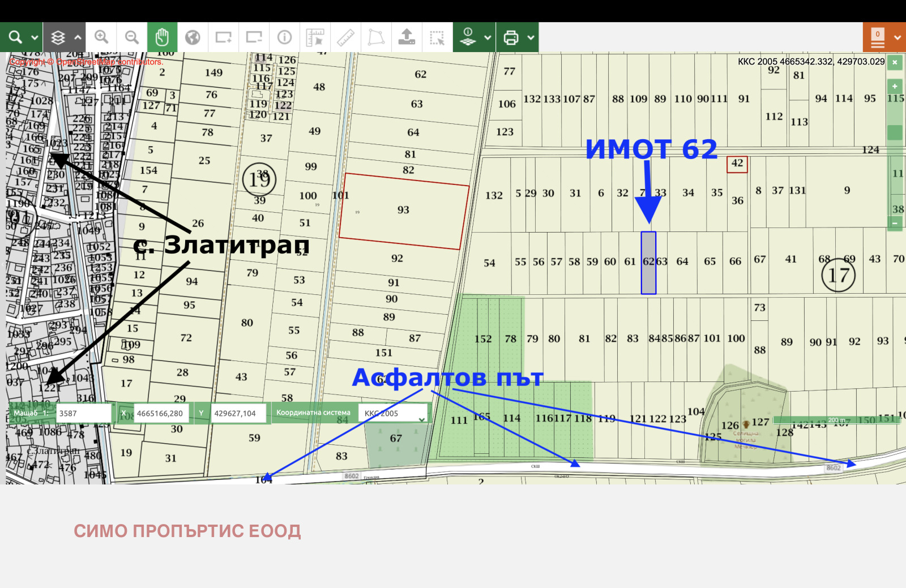Viewport: 906px width, 588px height.
Task: Open the layers icon on the toolbar
Action: click(57, 37)
